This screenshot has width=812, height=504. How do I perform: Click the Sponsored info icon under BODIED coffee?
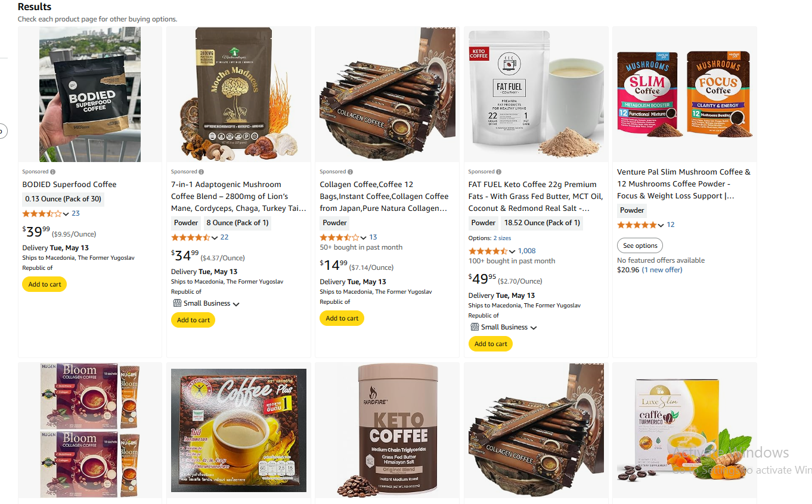pyautogui.click(x=52, y=172)
